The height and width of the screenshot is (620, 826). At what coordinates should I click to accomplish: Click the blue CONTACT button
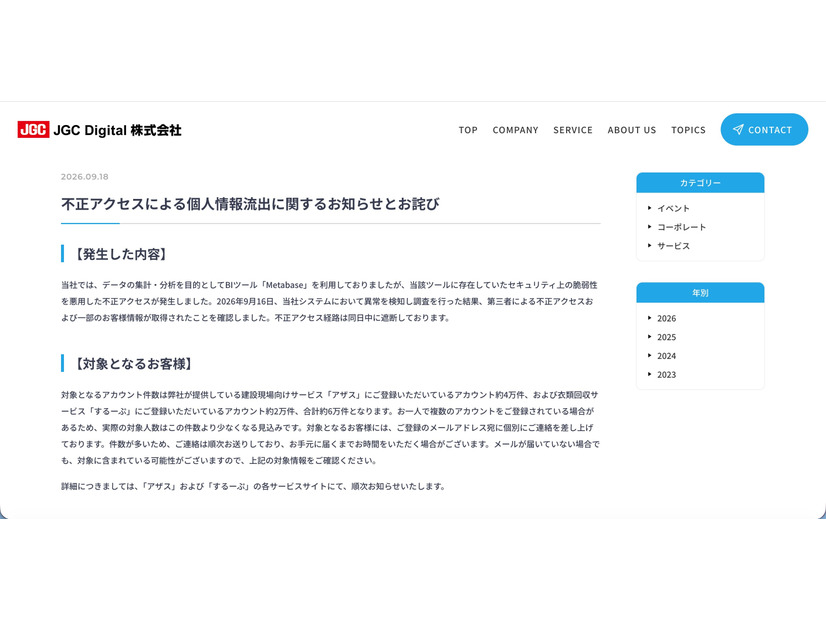click(764, 130)
